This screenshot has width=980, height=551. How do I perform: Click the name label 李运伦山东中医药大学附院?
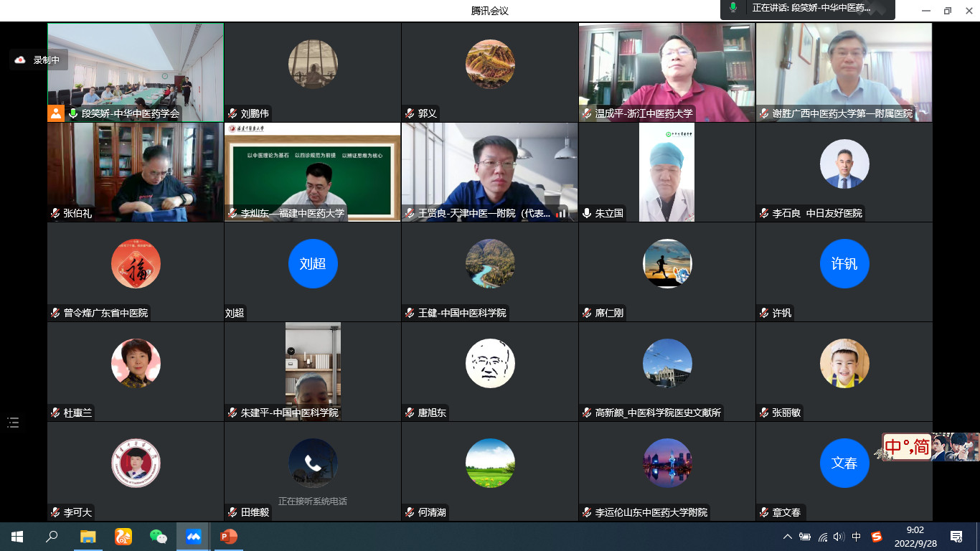(x=651, y=512)
